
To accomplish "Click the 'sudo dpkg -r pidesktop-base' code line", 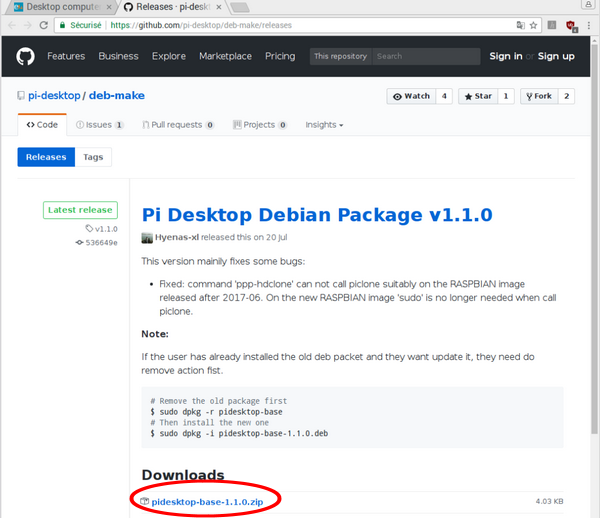I will pyautogui.click(x=217, y=412).
